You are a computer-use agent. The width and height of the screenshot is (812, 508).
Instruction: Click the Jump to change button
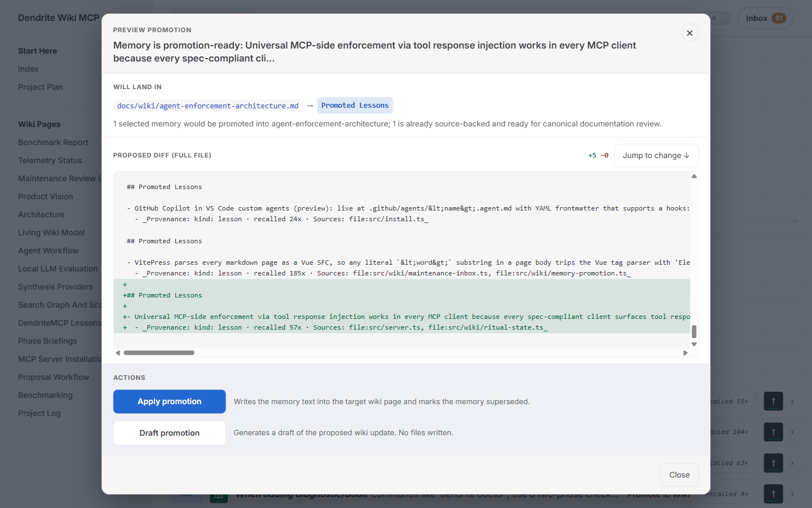656,155
